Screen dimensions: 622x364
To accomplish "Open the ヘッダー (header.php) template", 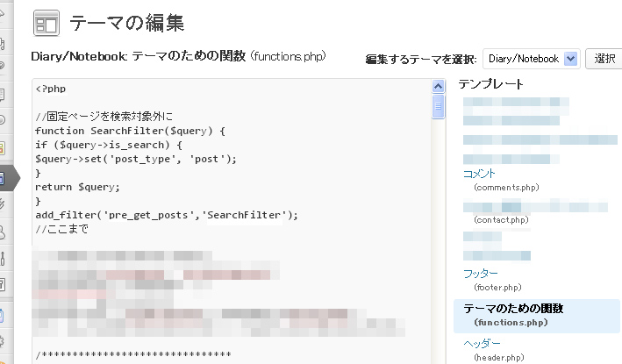I will pos(482,343).
